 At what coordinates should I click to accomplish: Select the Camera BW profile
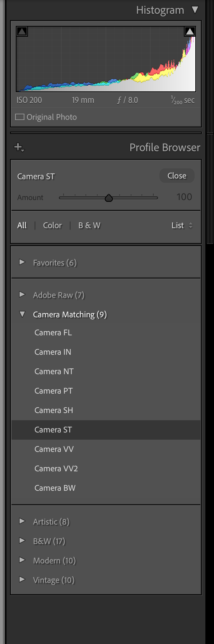(55, 488)
